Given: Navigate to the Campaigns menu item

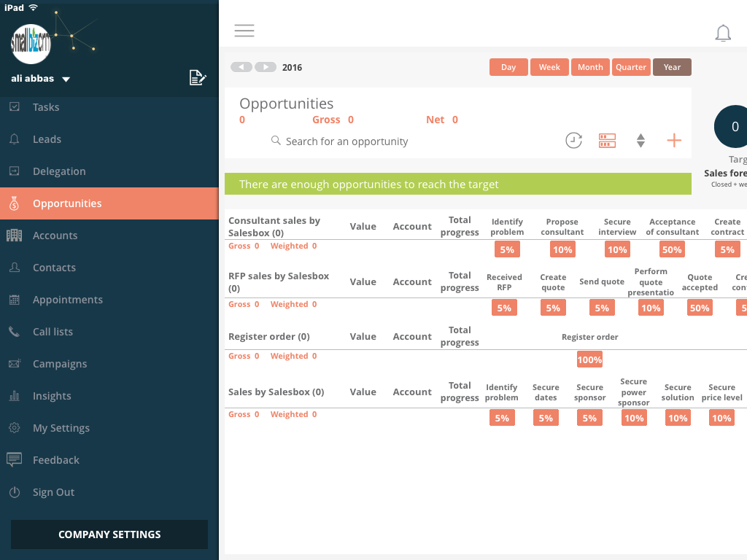Looking at the screenshot, I should pos(60,364).
